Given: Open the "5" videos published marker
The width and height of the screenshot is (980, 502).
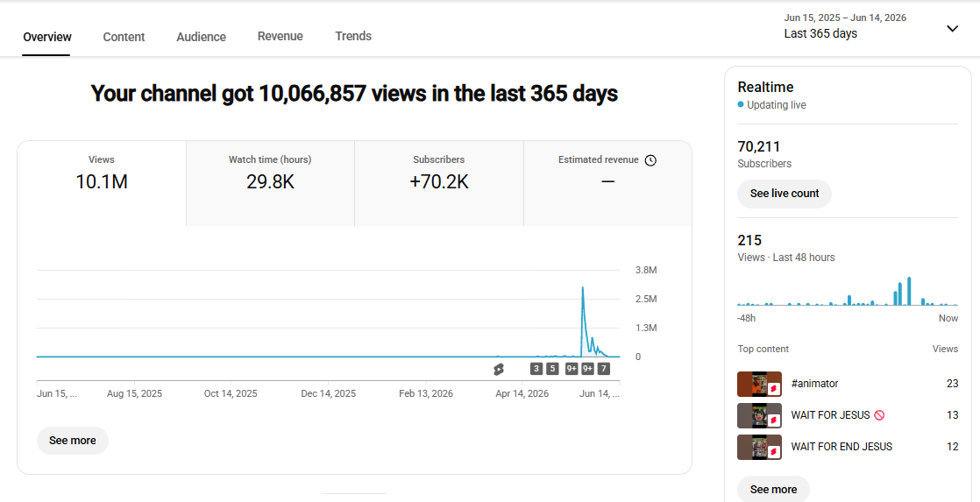Looking at the screenshot, I should 552,369.
